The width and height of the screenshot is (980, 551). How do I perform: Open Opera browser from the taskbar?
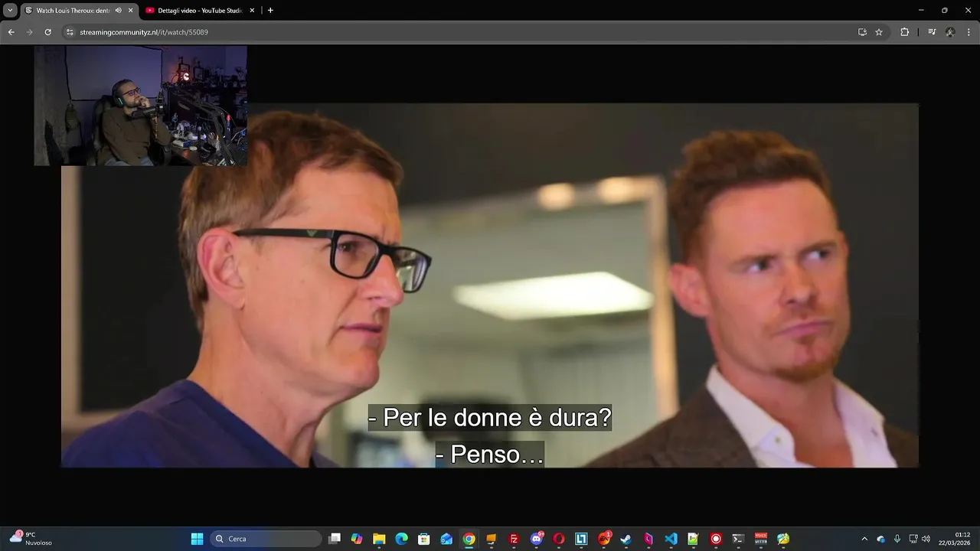coord(559,539)
